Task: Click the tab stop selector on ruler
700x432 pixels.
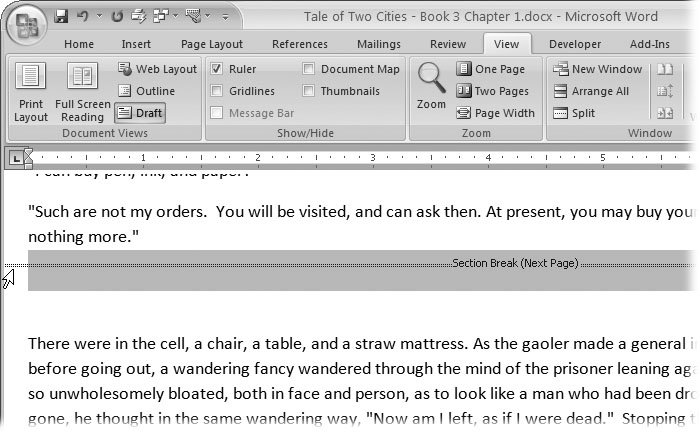Action: pos(16,158)
